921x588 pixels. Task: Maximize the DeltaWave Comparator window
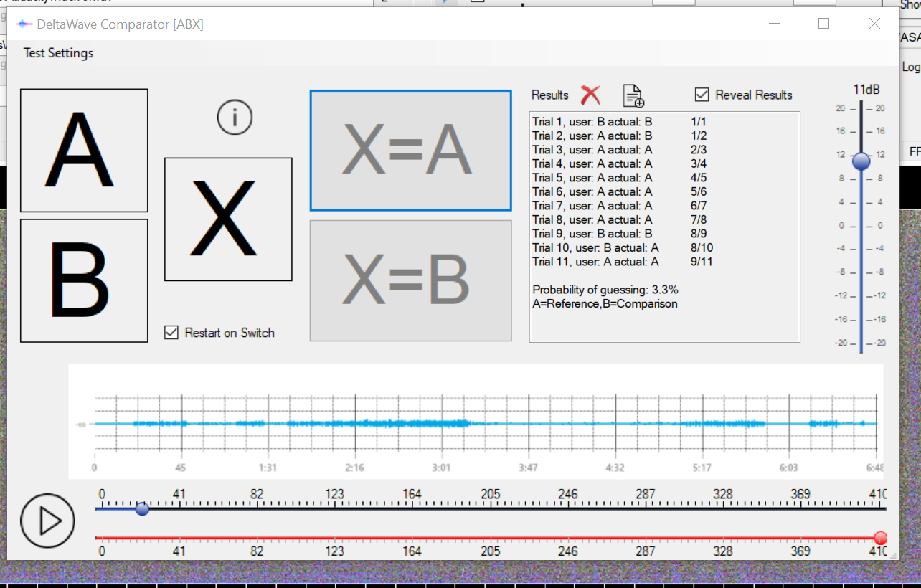pyautogui.click(x=823, y=24)
